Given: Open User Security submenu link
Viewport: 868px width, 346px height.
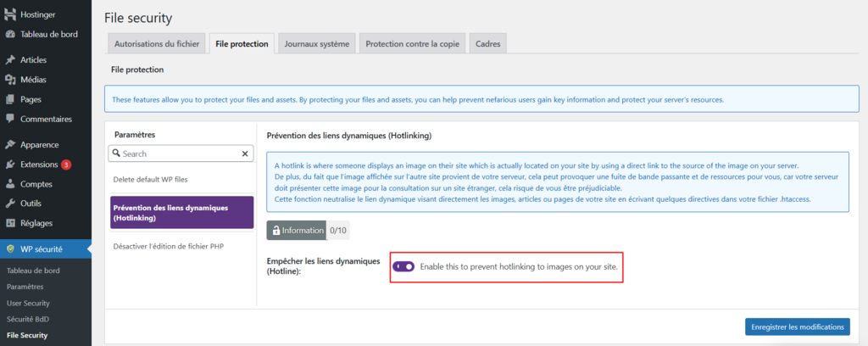Looking at the screenshot, I should 28,303.
